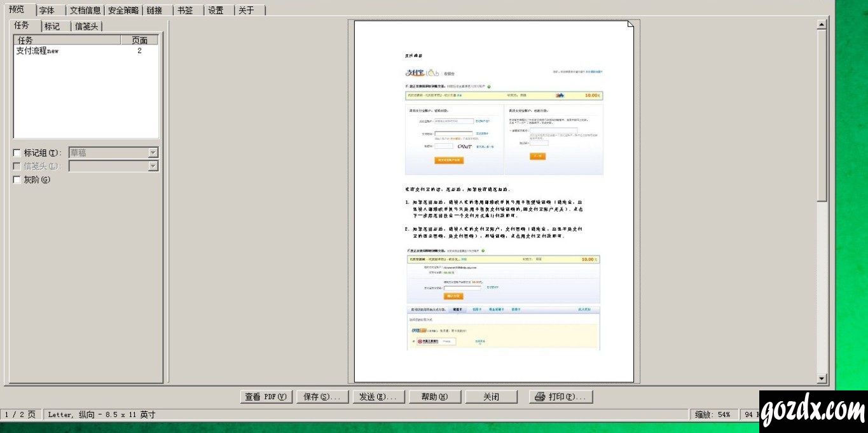
Task: Switch to the 字体 tab
Action: tap(47, 10)
